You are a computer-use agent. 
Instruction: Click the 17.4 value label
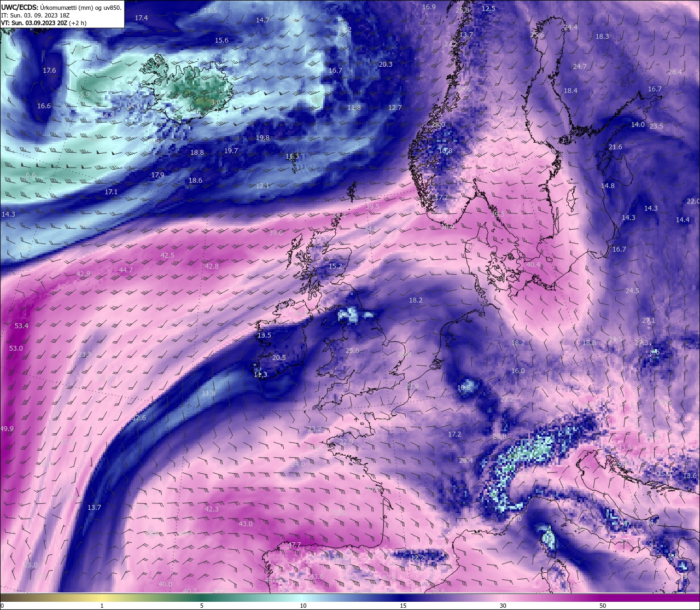[141, 18]
